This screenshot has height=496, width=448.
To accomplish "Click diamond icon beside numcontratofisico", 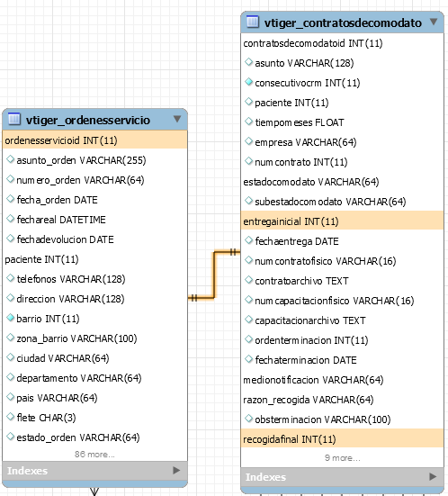I will click(x=249, y=260).
